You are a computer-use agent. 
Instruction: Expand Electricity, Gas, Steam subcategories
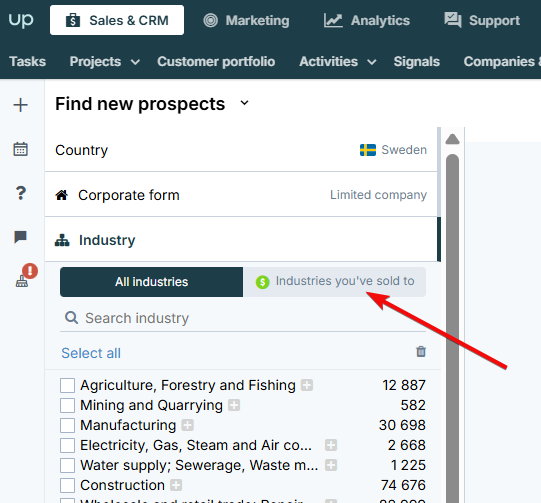pyautogui.click(x=331, y=445)
